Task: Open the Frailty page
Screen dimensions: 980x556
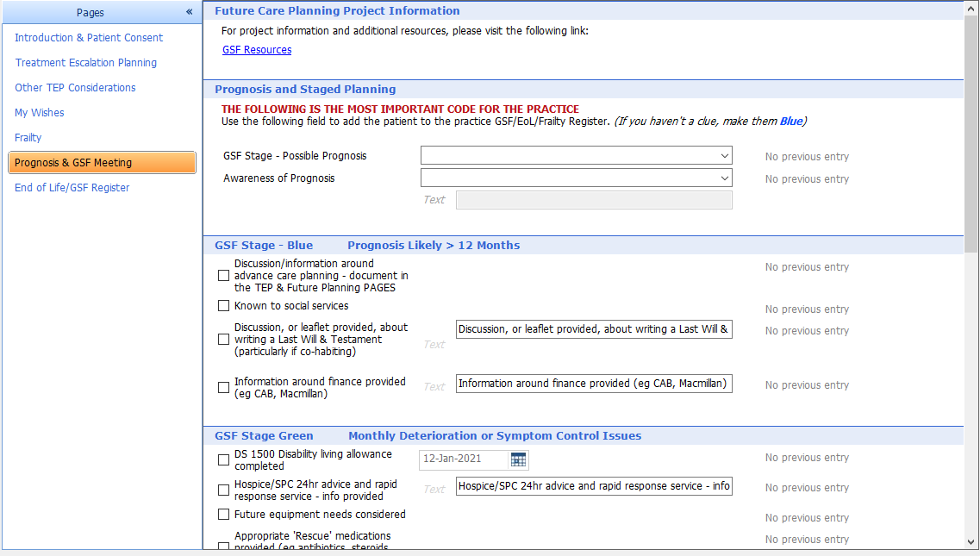Action: [x=27, y=137]
